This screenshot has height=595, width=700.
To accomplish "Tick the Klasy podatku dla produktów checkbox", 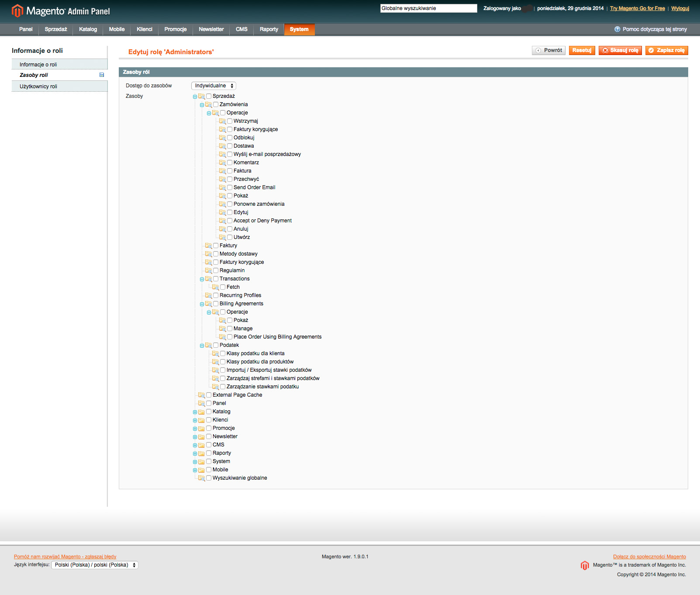I will pos(223,362).
